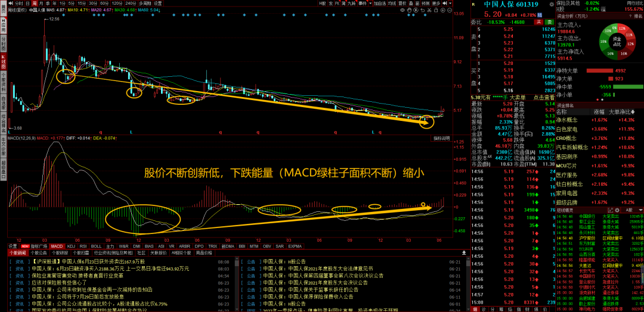Switch indicator to RSI

tap(83, 247)
